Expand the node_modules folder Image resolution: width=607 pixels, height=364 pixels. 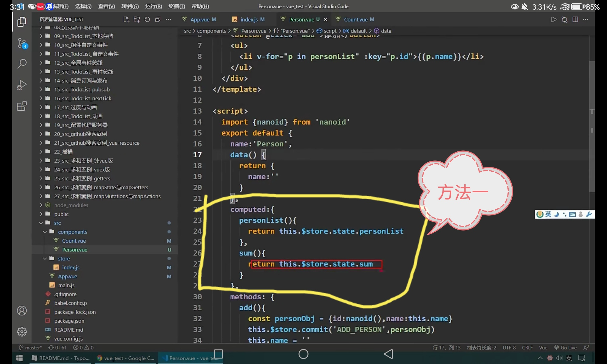[71, 205]
